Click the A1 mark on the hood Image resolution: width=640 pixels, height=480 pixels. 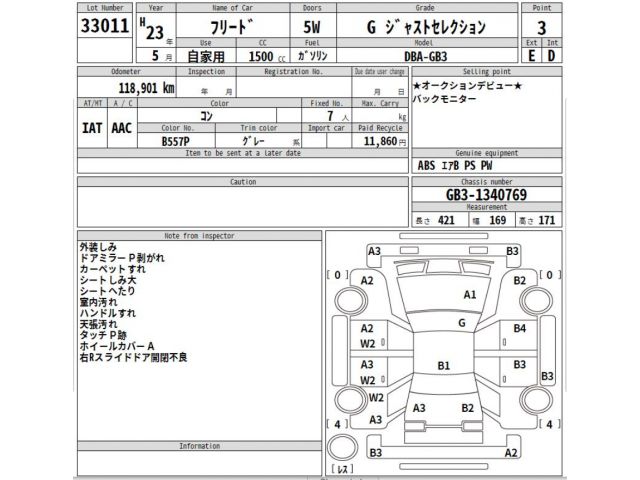pos(469,295)
